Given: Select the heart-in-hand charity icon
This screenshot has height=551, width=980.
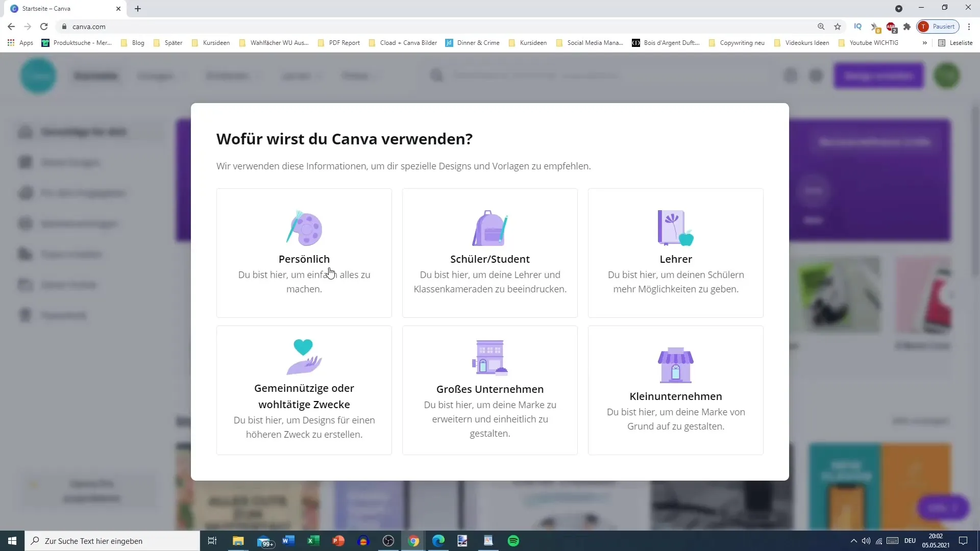Looking at the screenshot, I should (304, 357).
